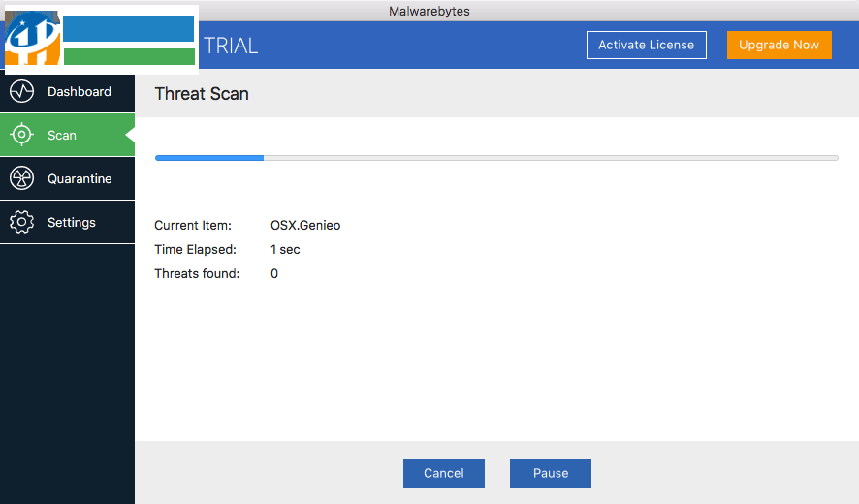The height and width of the screenshot is (504, 859).
Task: Click the Settings gear icon
Action: click(x=22, y=222)
